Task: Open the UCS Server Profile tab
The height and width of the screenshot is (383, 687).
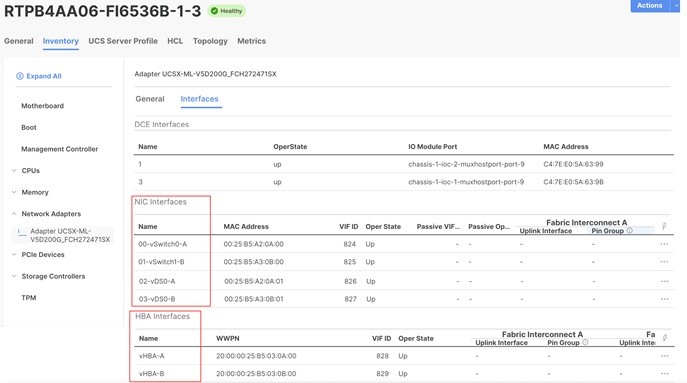Action: point(123,41)
